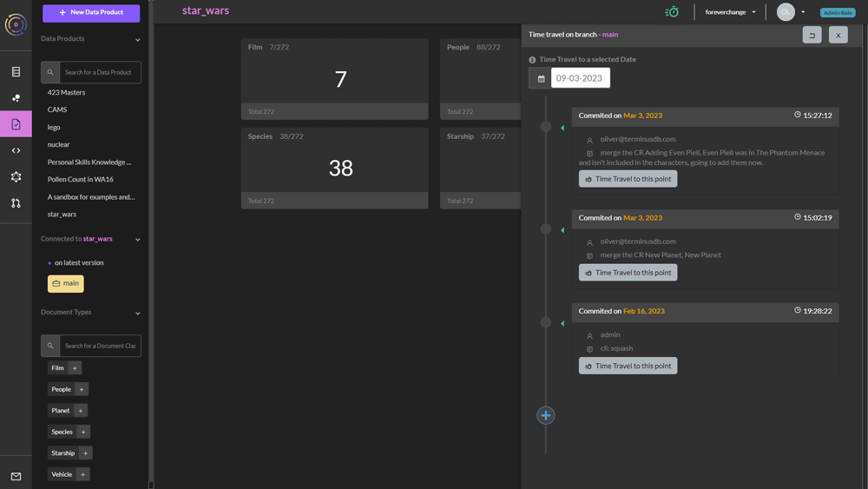
Task: Focus the Search for a Document Class field
Action: tap(100, 346)
